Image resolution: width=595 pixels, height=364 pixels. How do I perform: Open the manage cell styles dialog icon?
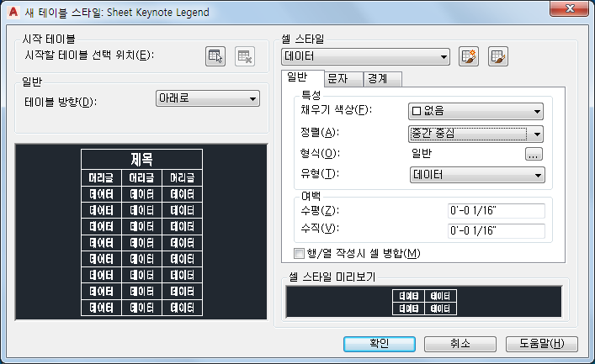(x=498, y=56)
